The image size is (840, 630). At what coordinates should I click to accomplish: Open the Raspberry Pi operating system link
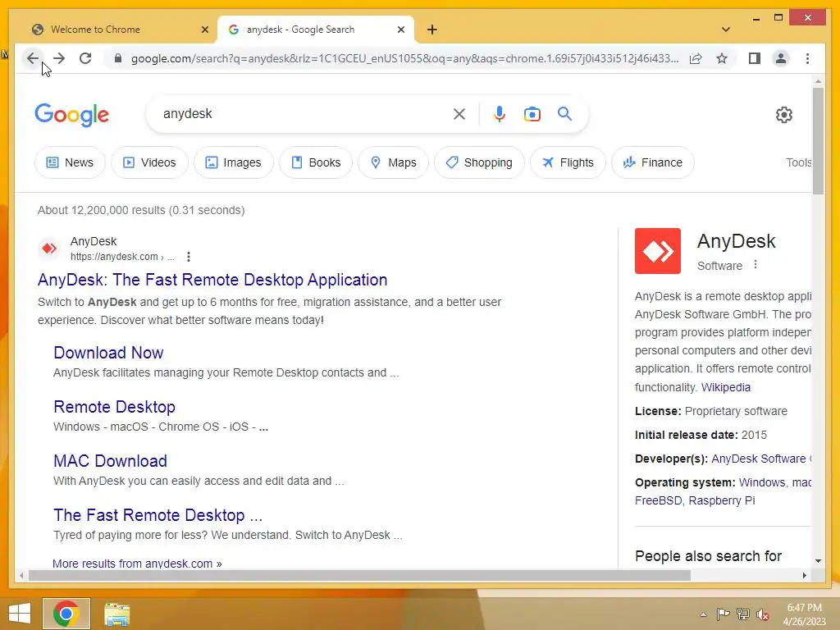tap(722, 500)
